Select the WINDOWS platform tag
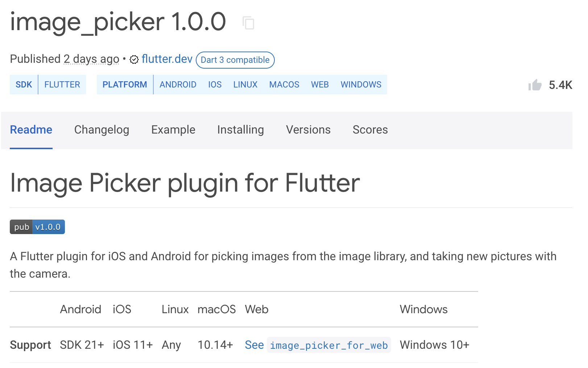Viewport: 588px width, 368px height. click(361, 85)
